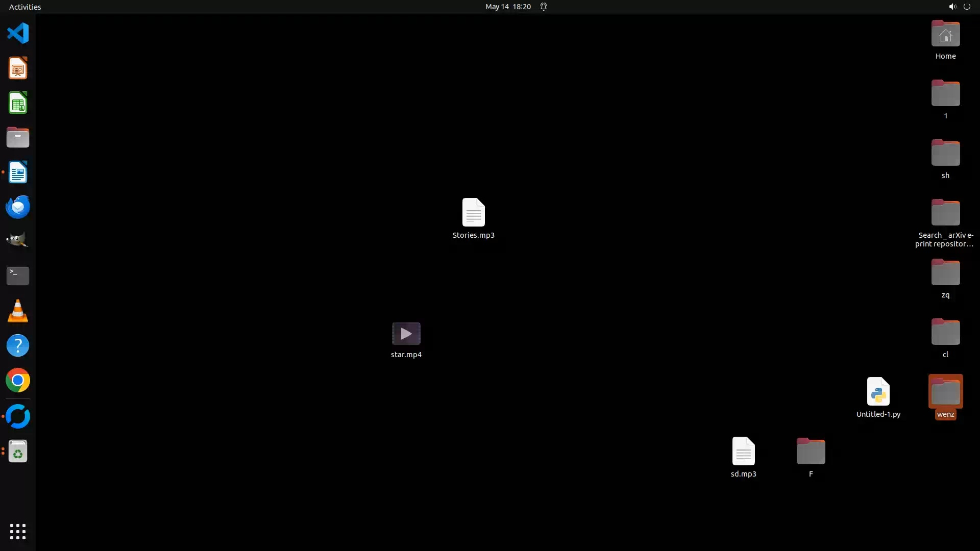Viewport: 980px width, 551px height.
Task: Launch GIMP image editor
Action: pos(18,240)
